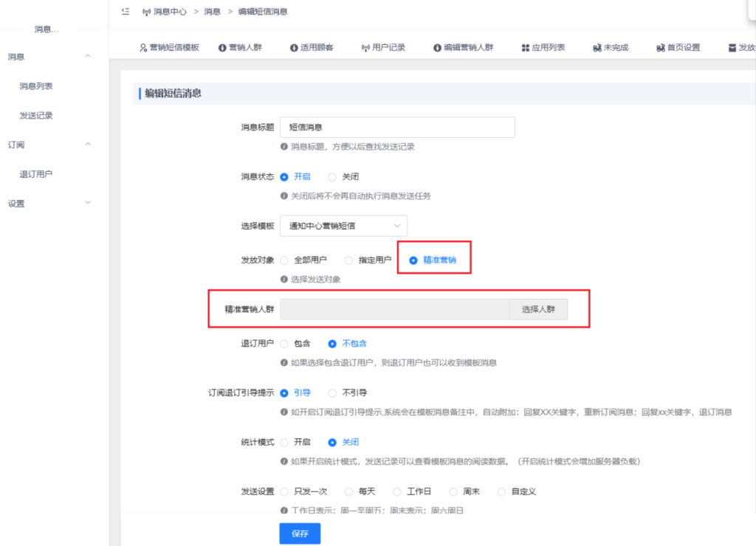Viewport: 756px width, 546px height.
Task: Select 关闭 for 消息状态
Action: pos(332,177)
